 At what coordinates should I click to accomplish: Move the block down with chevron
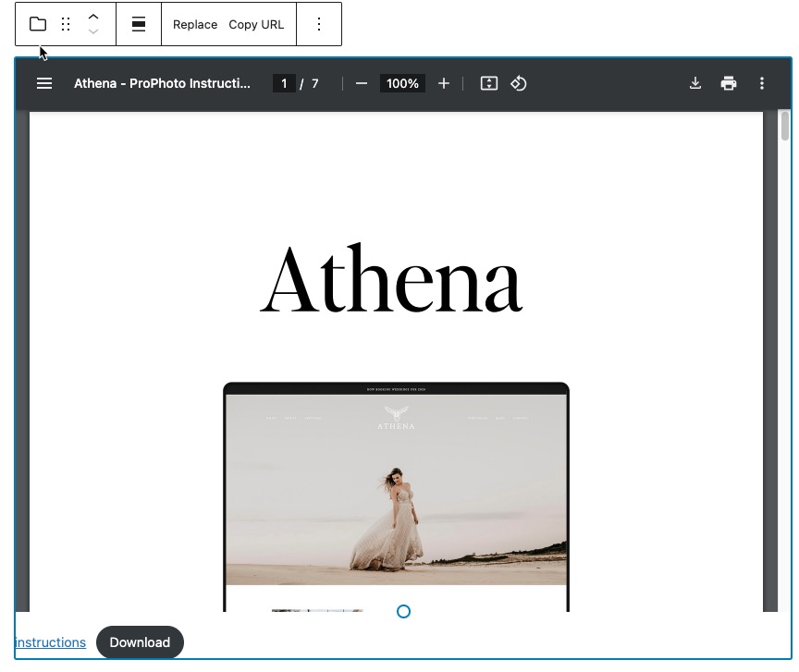coord(93,31)
